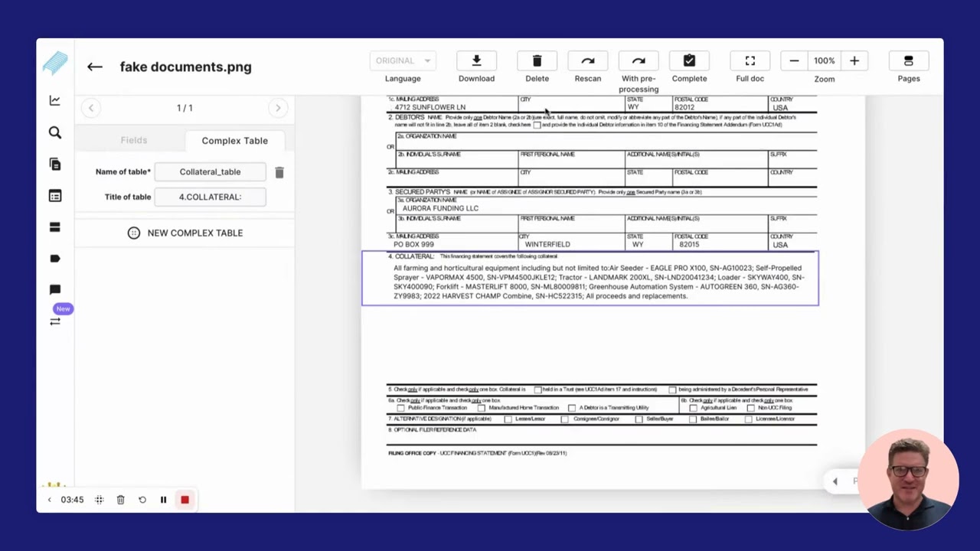
Task: Delete the document with toolbar trash icon
Action: 537,61
